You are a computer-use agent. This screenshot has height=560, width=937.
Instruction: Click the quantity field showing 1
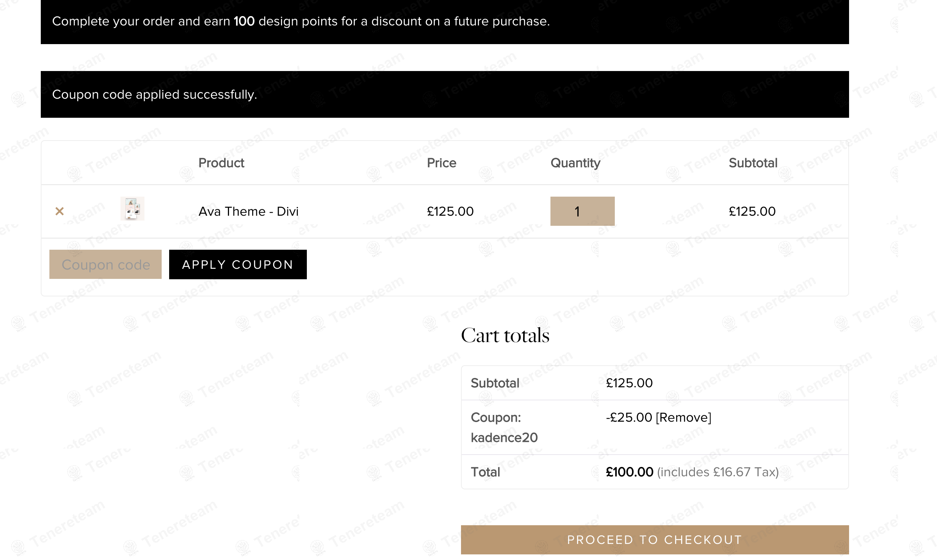[x=582, y=211]
